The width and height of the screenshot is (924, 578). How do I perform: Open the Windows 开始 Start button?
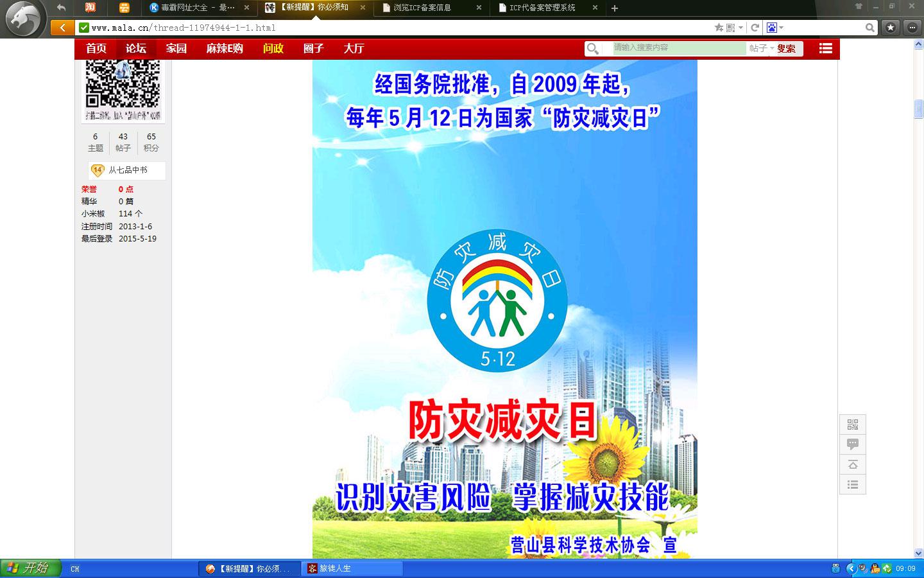(30, 568)
